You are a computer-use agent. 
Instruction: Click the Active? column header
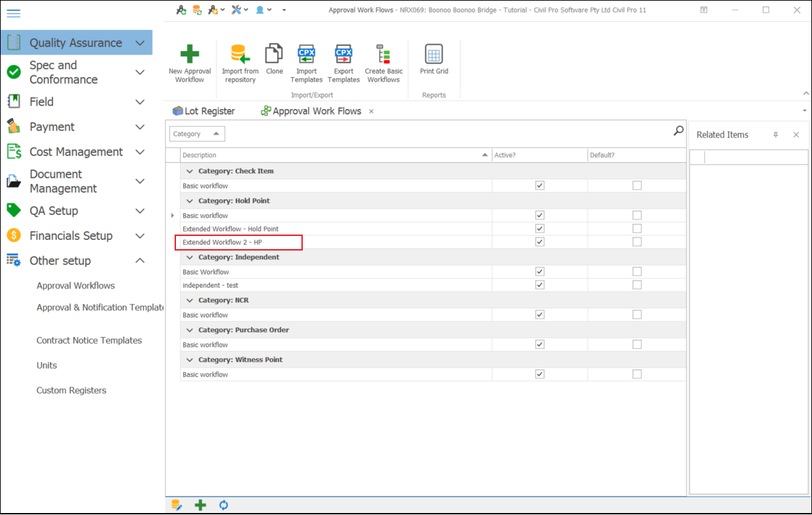540,155
